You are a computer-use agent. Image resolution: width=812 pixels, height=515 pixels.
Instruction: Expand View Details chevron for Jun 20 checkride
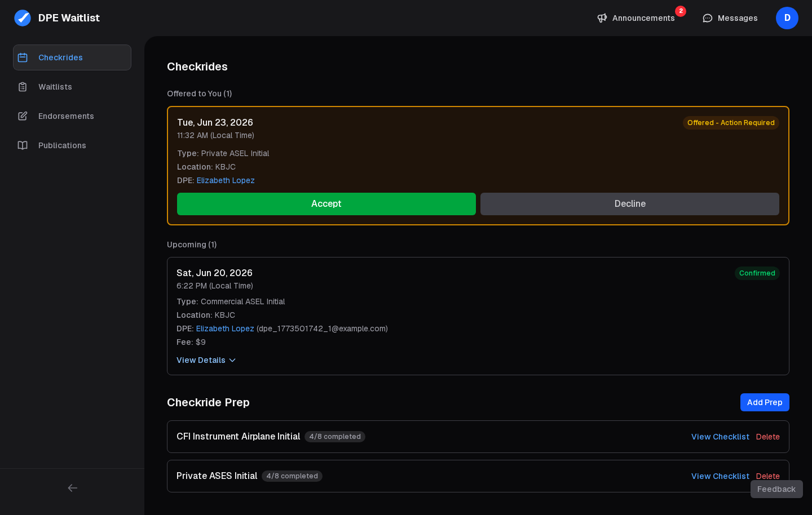point(232,361)
